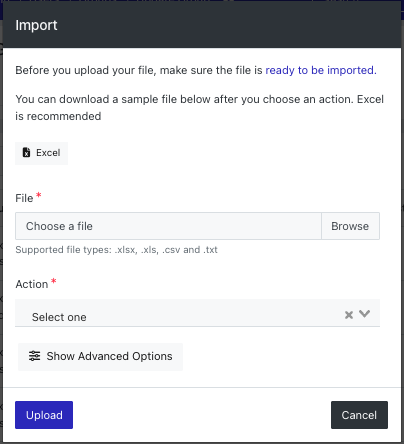This screenshot has height=444, width=404.
Task: Clear the Action selection with the x icon
Action: [x=349, y=315]
